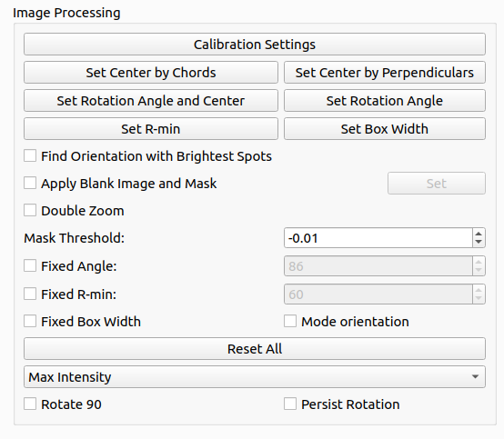Open the Max Intensity dropdown
The image size is (504, 439).
(x=254, y=376)
